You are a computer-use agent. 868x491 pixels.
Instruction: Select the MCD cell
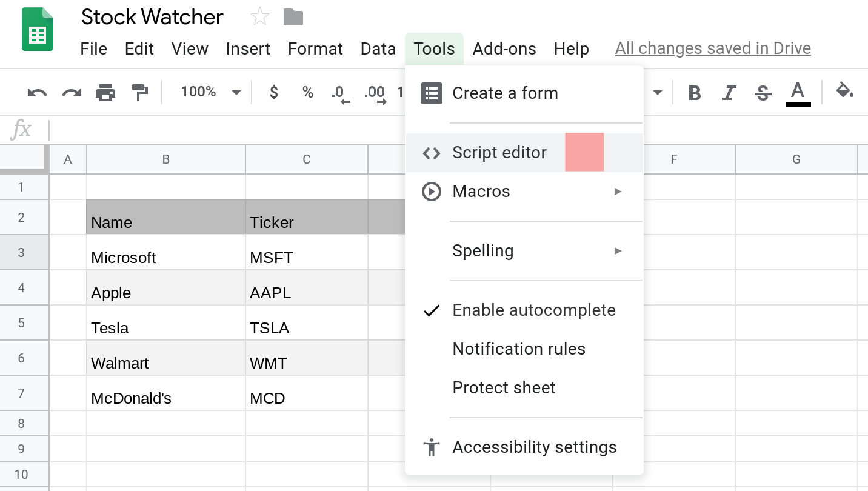(x=307, y=393)
